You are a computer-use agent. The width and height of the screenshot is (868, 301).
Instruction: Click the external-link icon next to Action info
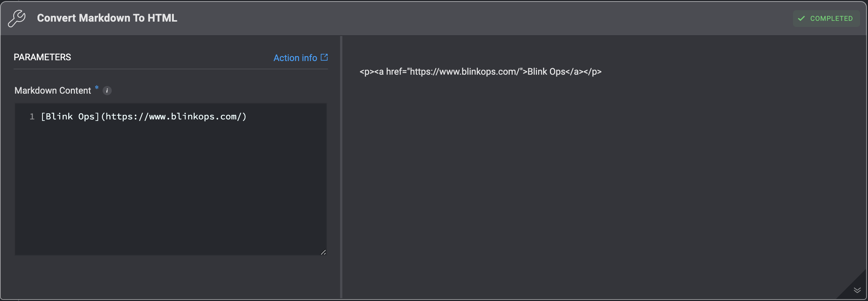point(324,57)
